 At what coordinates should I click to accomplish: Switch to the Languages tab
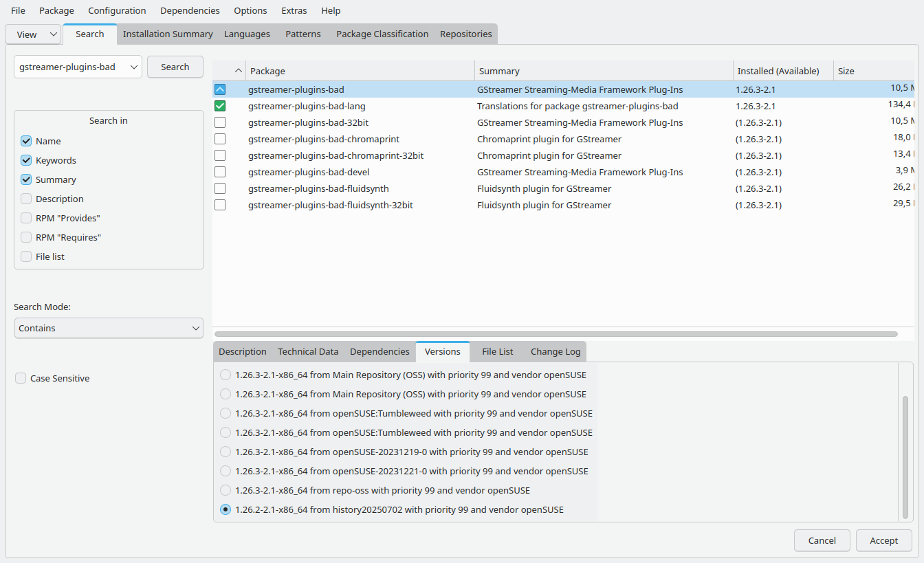coord(247,34)
